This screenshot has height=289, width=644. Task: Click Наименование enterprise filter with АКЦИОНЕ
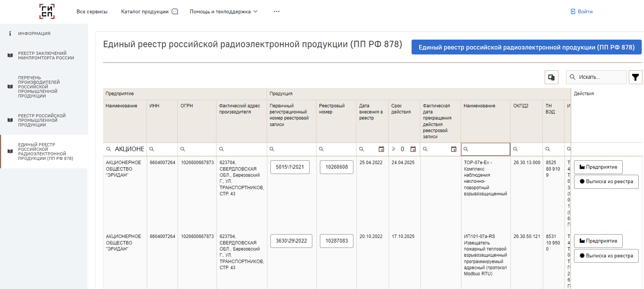click(x=125, y=149)
